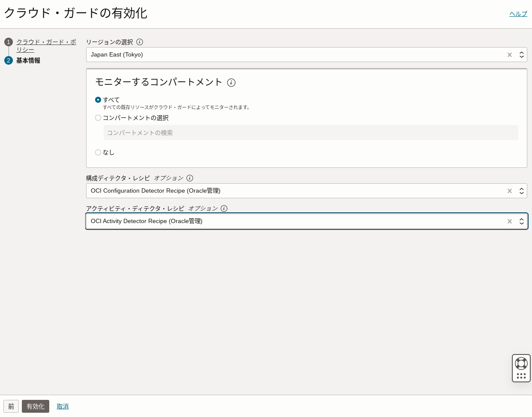Screen dimensions: 532x417
Task: Open the ヘルプ link
Action: click(518, 14)
